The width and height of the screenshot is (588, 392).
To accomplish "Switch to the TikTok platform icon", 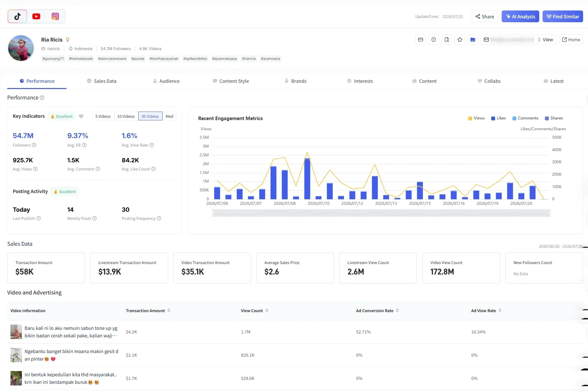I will 17,16.
